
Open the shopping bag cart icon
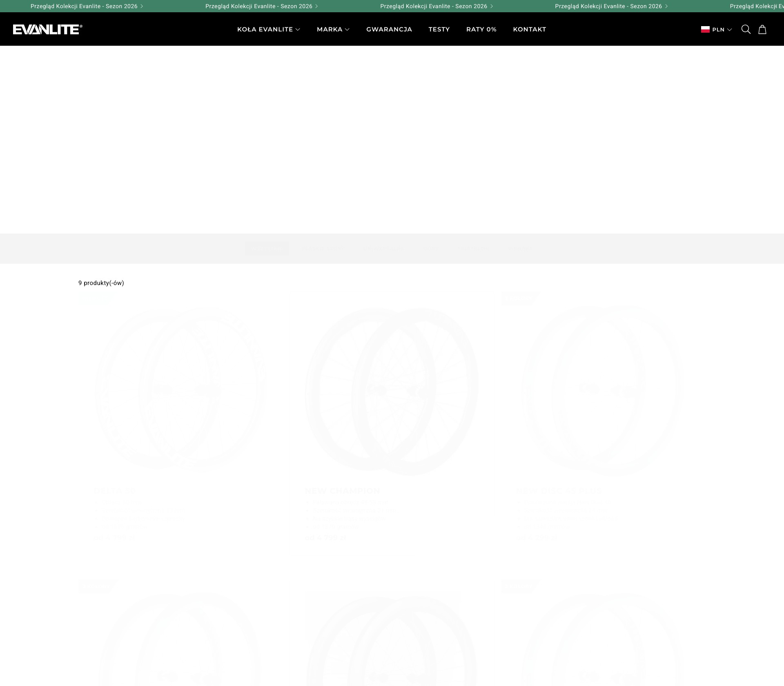762,29
